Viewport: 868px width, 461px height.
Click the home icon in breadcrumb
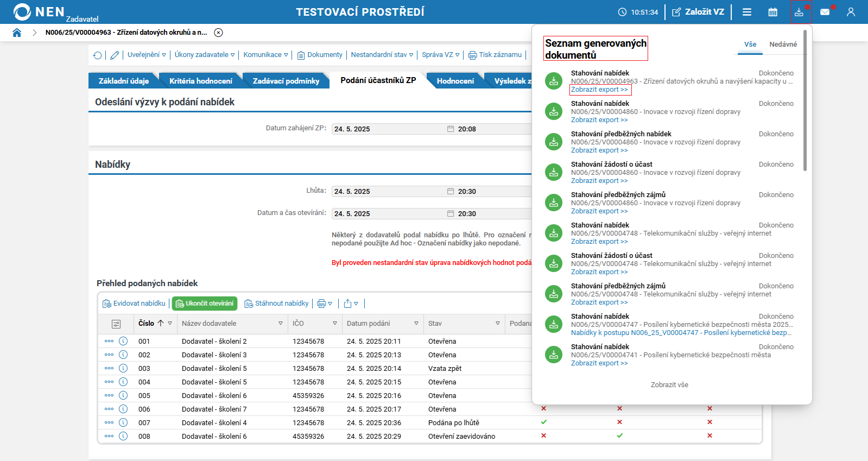tap(17, 33)
